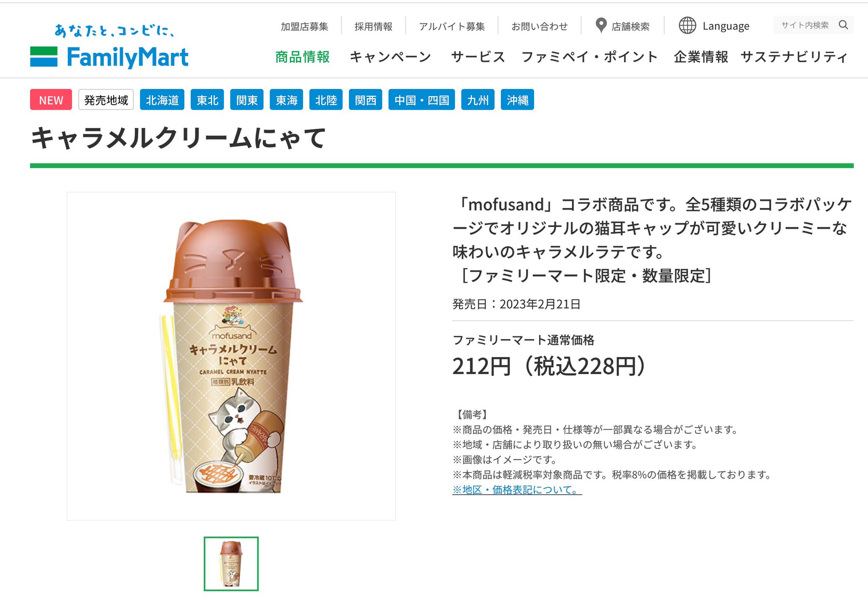Open the 企業情報 menu

(701, 57)
